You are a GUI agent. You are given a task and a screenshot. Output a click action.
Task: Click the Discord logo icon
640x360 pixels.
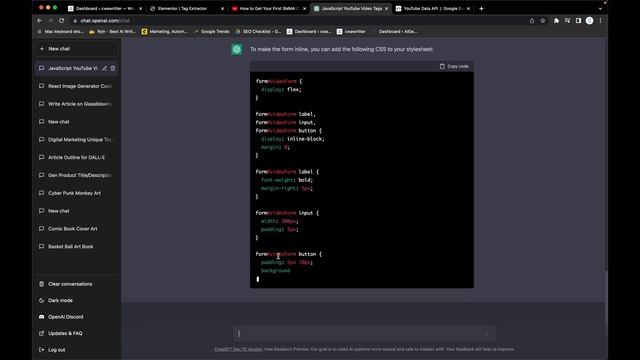[42, 317]
